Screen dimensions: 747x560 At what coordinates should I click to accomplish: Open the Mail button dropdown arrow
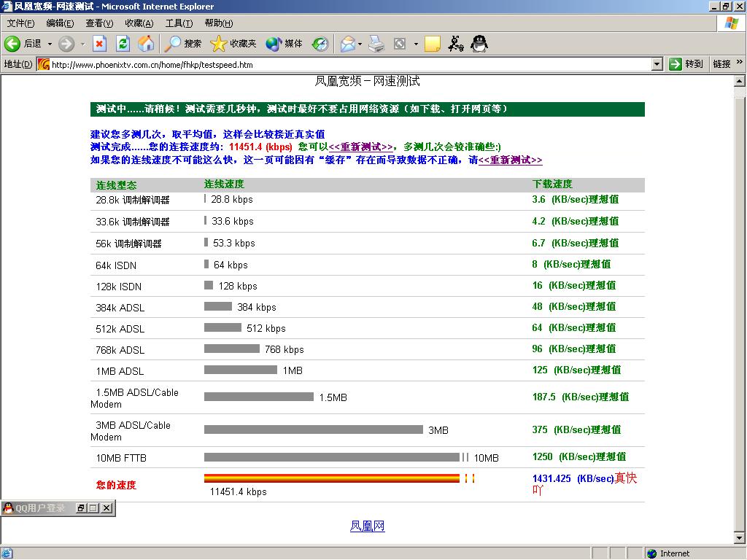360,44
